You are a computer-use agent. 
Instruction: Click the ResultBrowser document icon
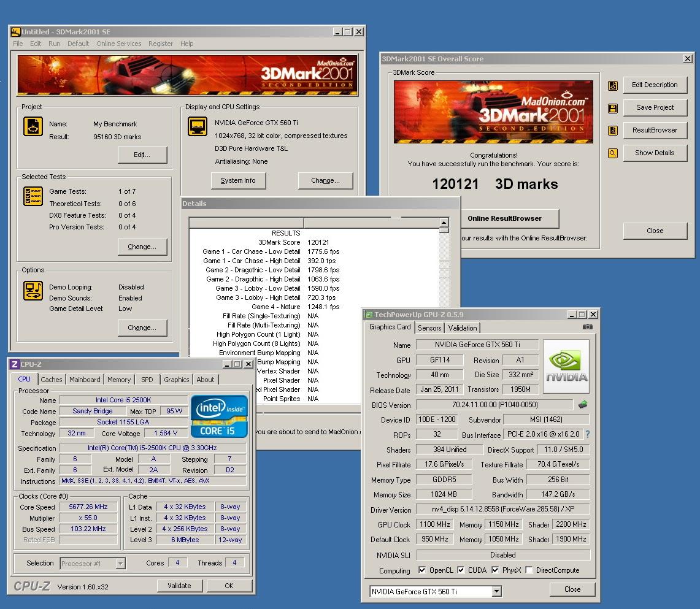tap(613, 130)
